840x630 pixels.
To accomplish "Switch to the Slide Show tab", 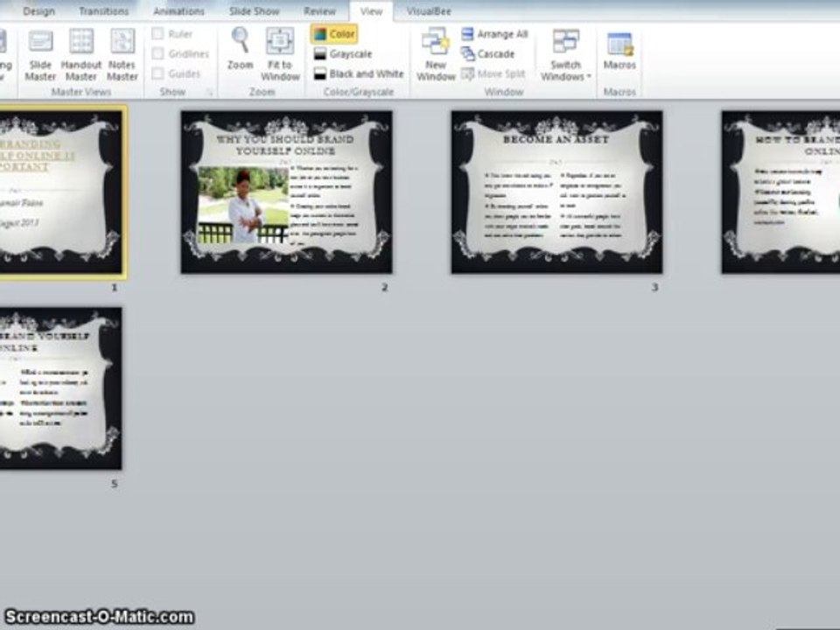I will click(x=255, y=11).
